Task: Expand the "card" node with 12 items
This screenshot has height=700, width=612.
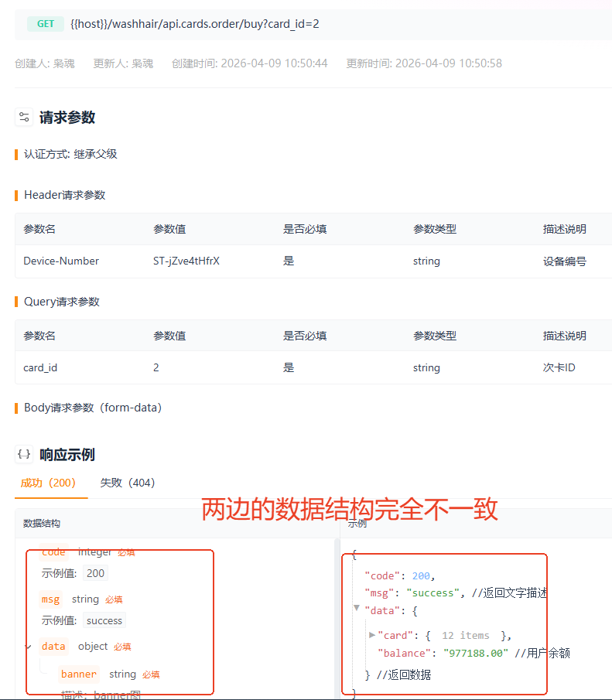Action: tap(372, 635)
